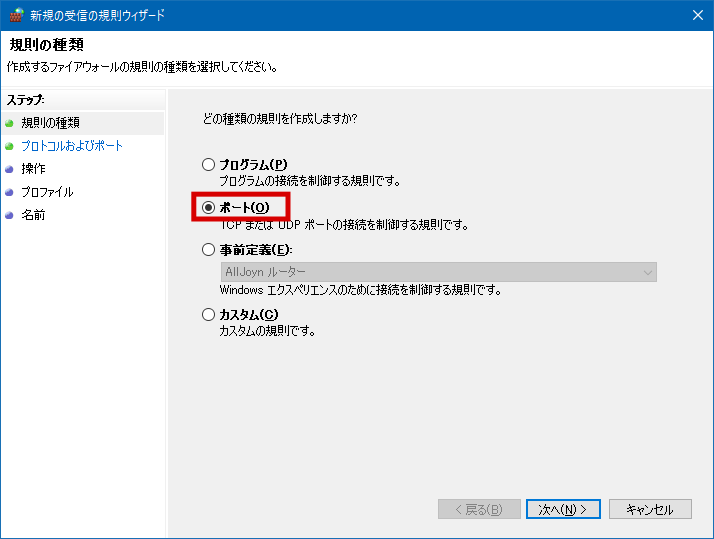Close the wizard window with X
Viewport: 714px width, 539px height.
point(696,15)
